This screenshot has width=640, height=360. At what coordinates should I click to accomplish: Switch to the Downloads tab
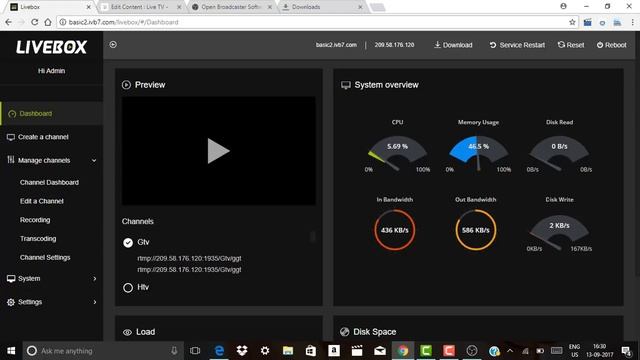click(322, 7)
